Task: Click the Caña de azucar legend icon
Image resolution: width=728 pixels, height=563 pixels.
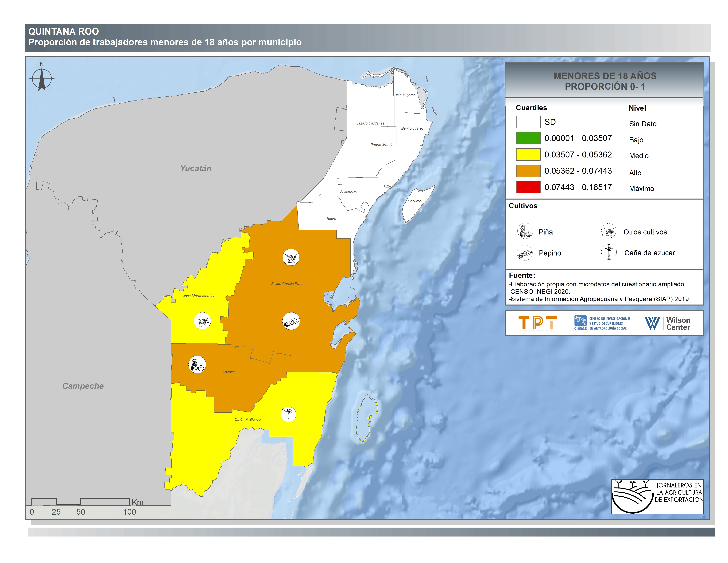Action: (x=609, y=252)
